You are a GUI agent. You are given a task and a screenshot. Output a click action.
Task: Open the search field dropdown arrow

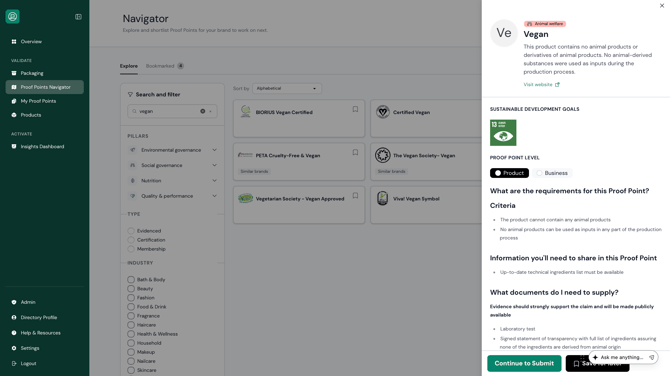click(x=210, y=112)
